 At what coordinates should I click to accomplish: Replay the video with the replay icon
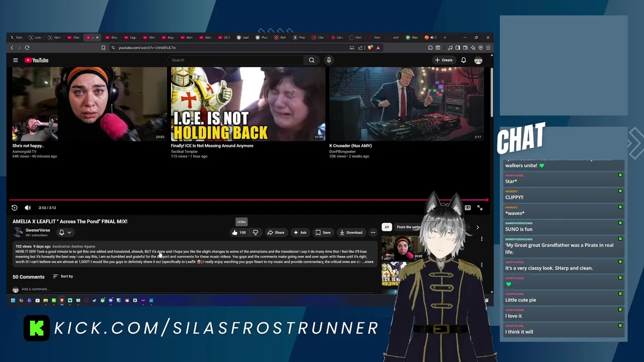click(15, 208)
